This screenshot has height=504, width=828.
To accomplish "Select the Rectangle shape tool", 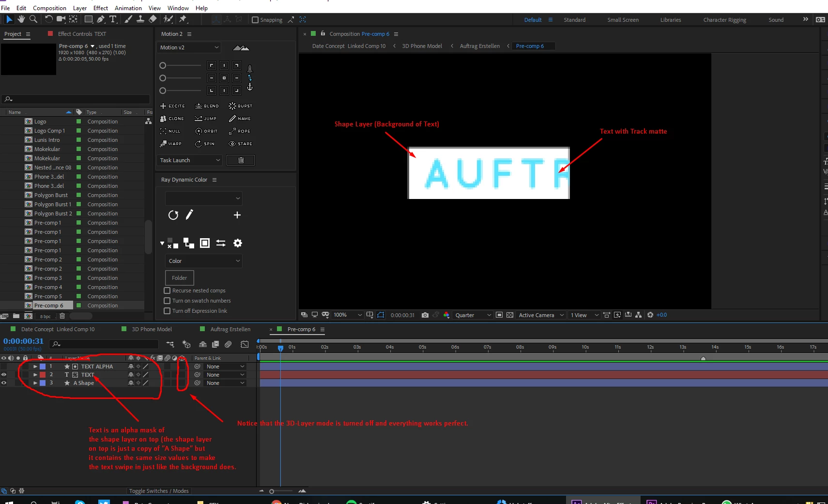I will pyautogui.click(x=89, y=19).
